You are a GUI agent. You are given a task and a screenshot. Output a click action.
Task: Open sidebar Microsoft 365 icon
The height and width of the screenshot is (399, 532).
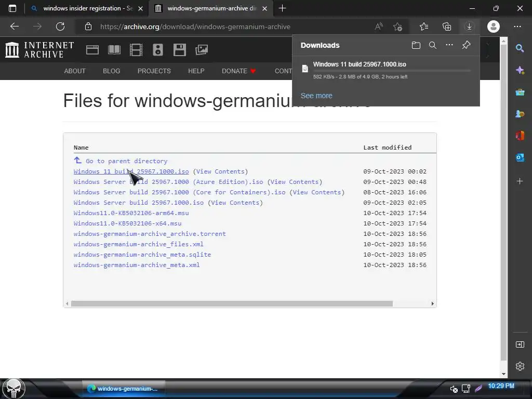point(520,136)
